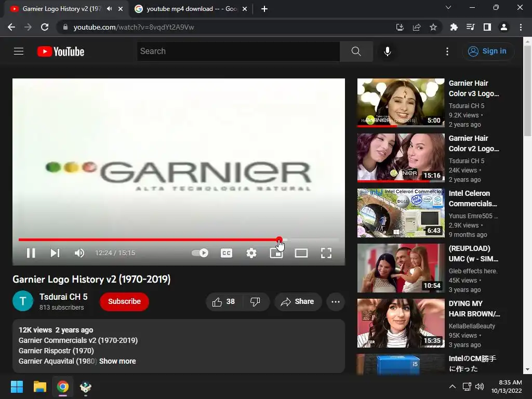Image resolution: width=532 pixels, height=399 pixels.
Task: Open Garnier Hair Color v3 Logo thumbnail
Action: 401,102
